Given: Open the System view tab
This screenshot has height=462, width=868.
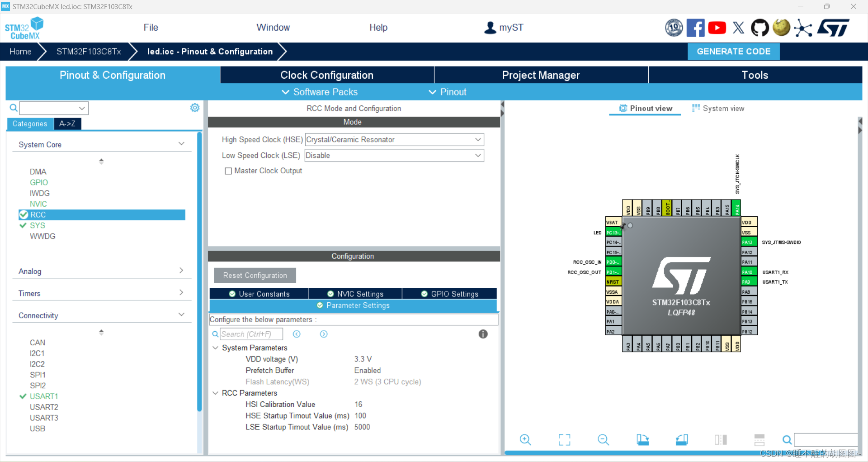Looking at the screenshot, I should 718,108.
